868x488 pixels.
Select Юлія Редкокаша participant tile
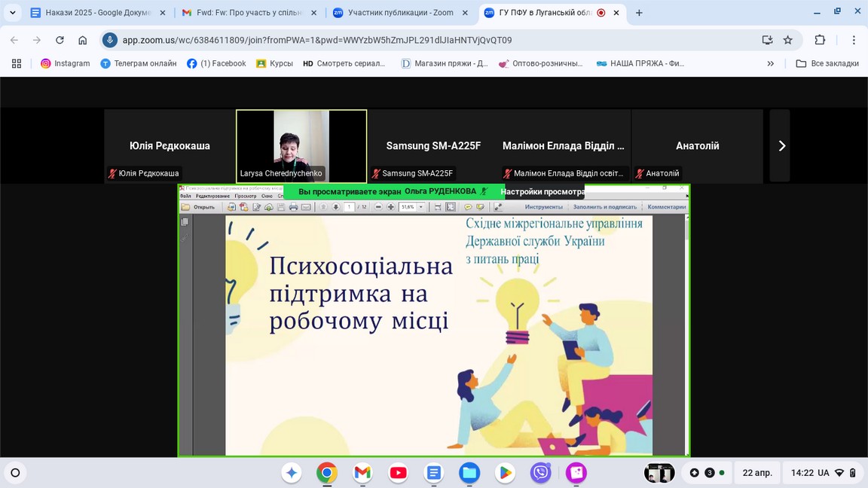[x=170, y=146]
